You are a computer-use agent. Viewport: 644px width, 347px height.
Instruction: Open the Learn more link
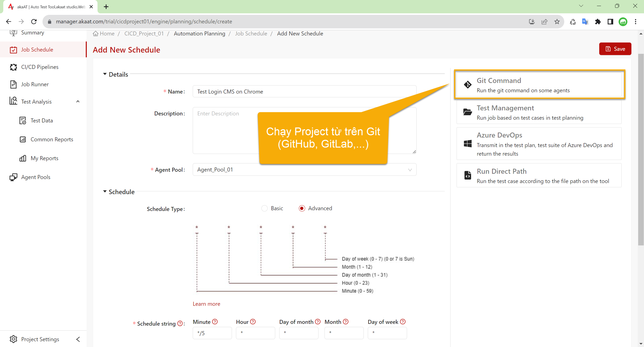click(206, 304)
